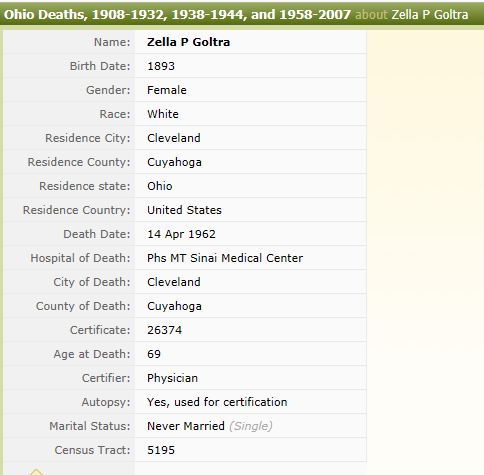Click the Residence City value Cleveland

point(174,138)
